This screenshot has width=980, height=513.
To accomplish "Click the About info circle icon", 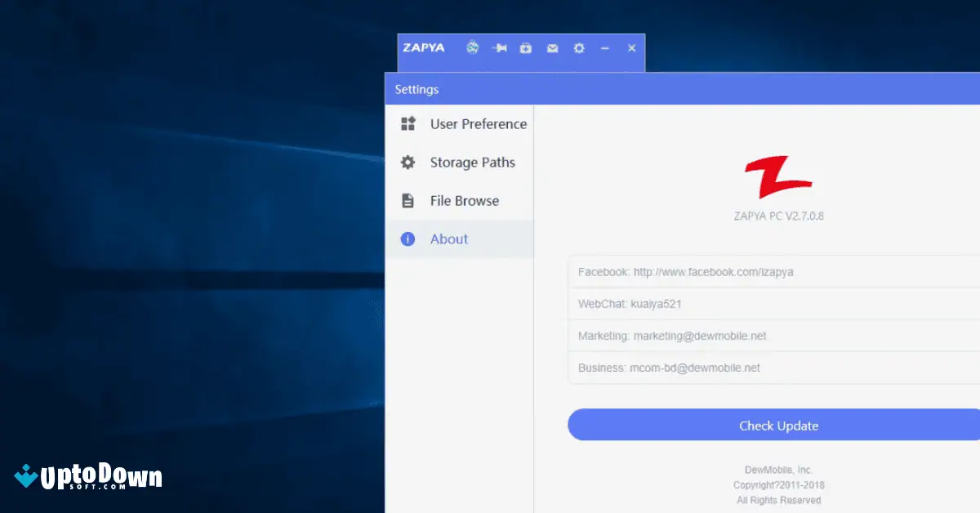I will [x=407, y=239].
